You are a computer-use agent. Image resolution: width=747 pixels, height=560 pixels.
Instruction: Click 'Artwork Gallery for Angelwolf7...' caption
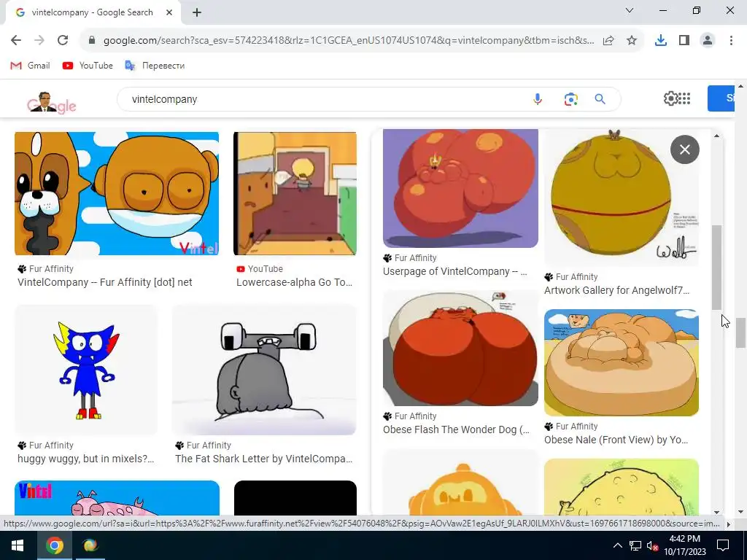[616, 290]
